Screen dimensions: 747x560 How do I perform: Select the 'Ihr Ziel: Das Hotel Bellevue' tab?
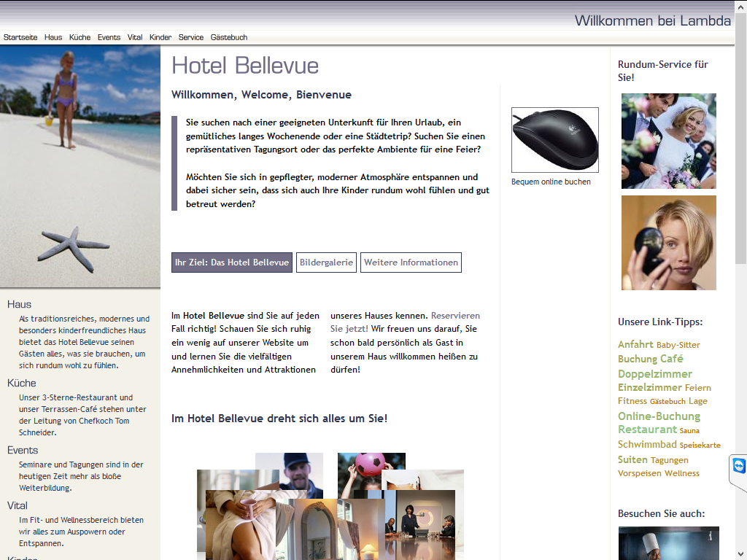tap(232, 262)
